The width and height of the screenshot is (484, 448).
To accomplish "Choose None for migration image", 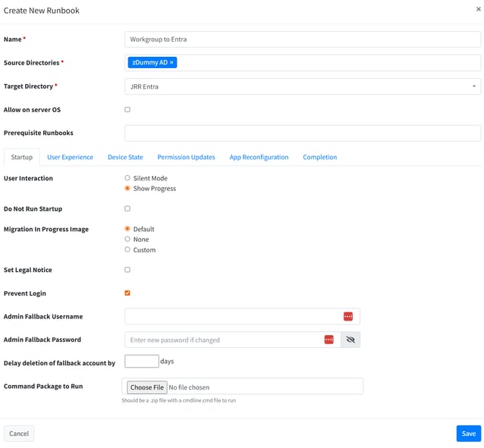I will click(127, 239).
